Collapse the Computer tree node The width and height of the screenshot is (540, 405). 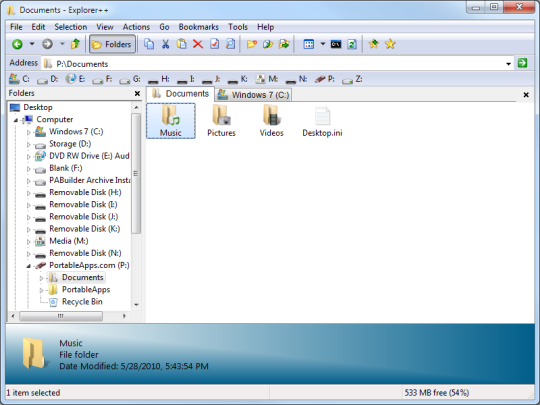point(16,120)
